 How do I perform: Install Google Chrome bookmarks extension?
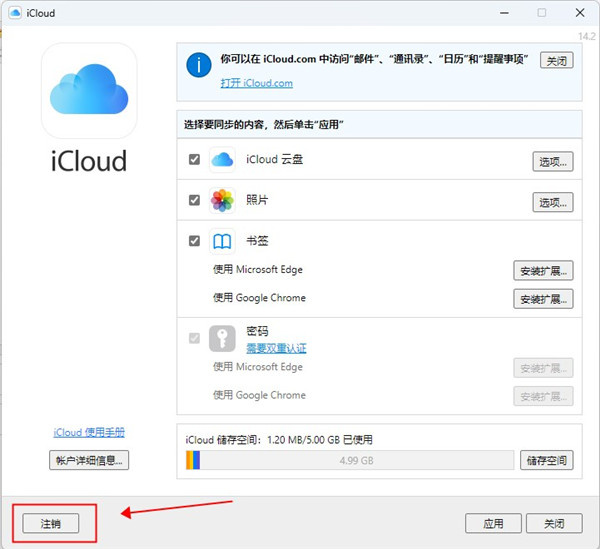pyautogui.click(x=543, y=299)
